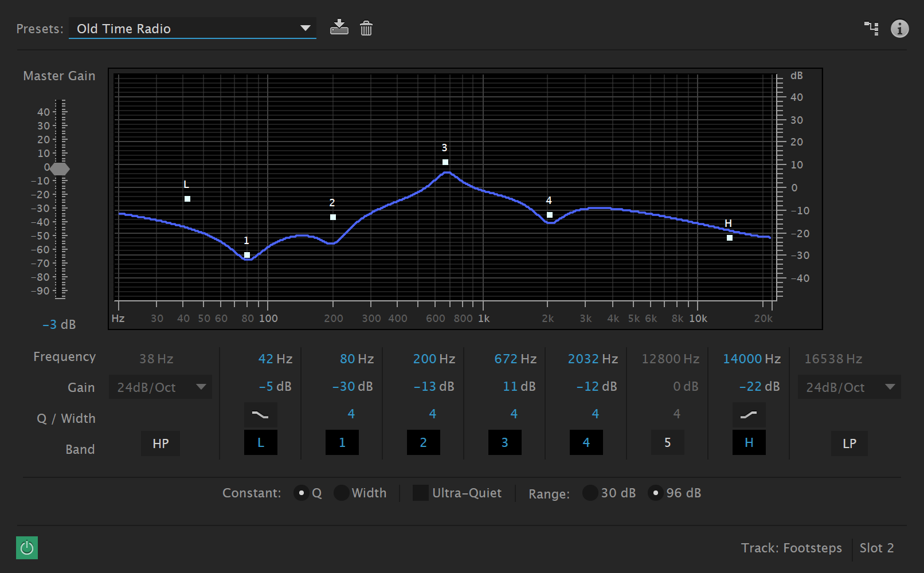Click the 672 Hz frequency value
Image resolution: width=924 pixels, height=573 pixels.
coord(515,359)
